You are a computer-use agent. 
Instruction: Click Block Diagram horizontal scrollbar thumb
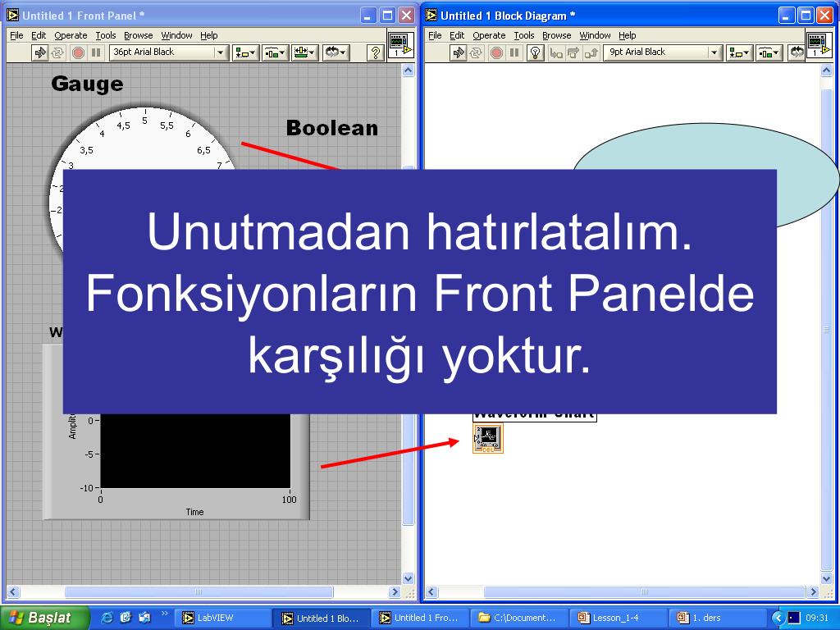(x=645, y=592)
